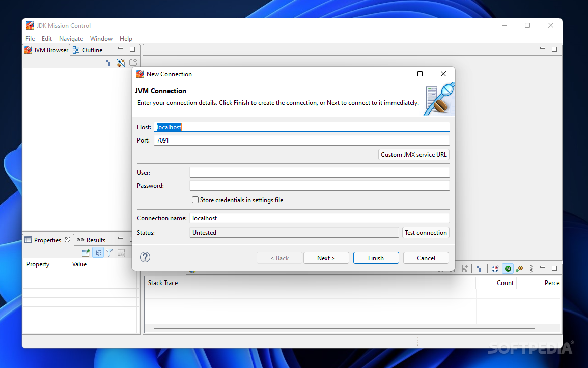Open the Navigate menu
Image resolution: width=588 pixels, height=368 pixels.
click(71, 39)
